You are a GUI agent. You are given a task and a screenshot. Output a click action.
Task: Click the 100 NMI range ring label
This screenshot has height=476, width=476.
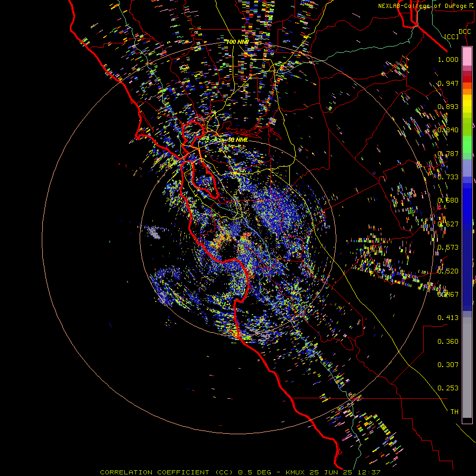pyautogui.click(x=237, y=42)
